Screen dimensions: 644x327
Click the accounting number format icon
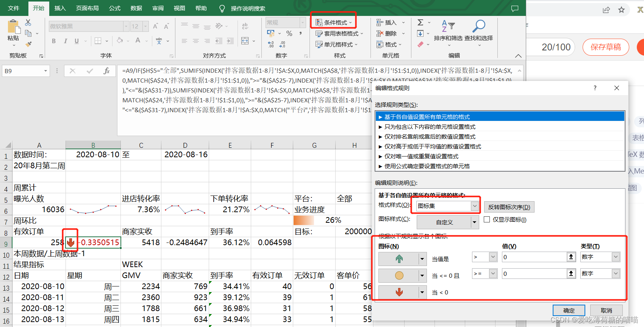coord(271,34)
